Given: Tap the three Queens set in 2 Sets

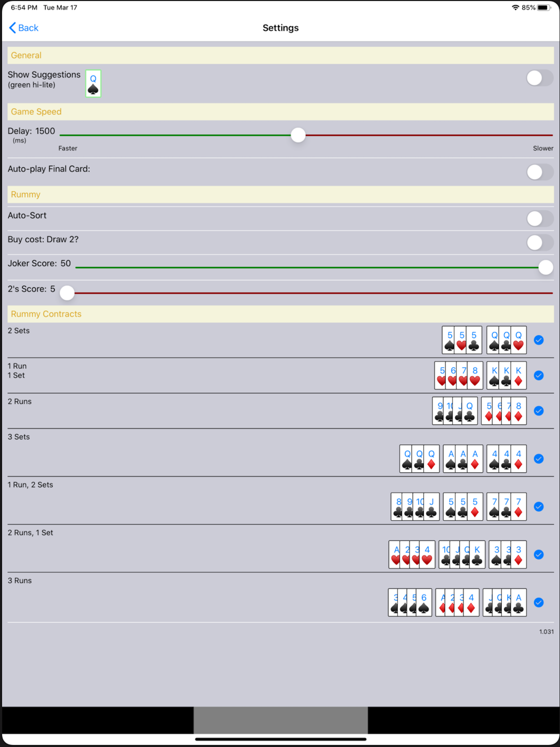Looking at the screenshot, I should 506,340.
